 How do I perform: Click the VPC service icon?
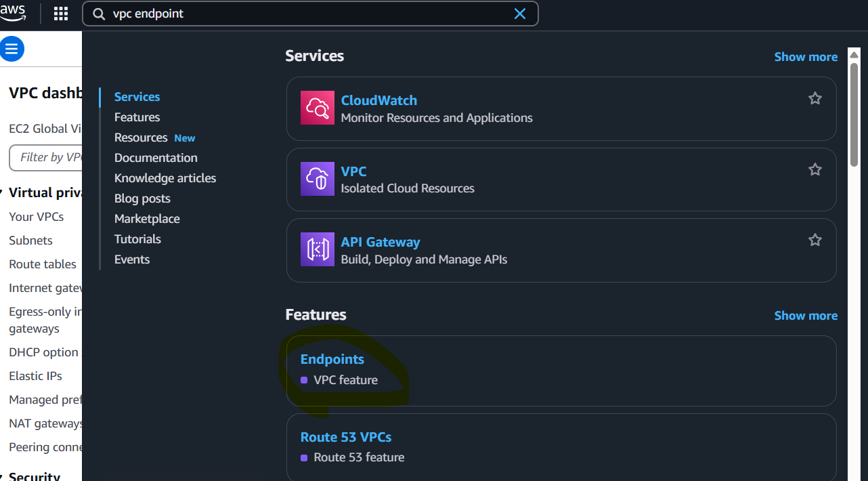pos(318,179)
